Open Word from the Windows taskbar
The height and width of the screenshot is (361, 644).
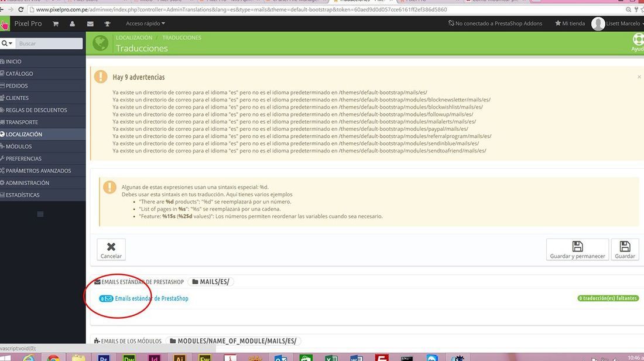[357, 357]
